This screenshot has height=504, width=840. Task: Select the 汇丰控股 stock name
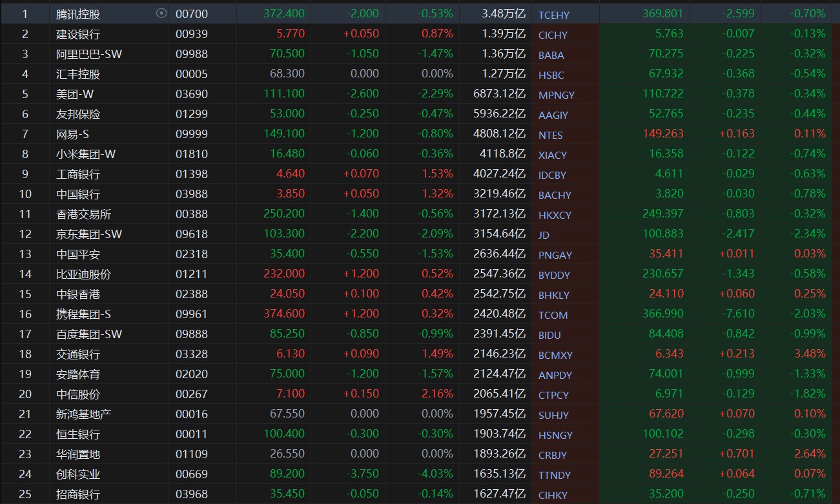(78, 74)
